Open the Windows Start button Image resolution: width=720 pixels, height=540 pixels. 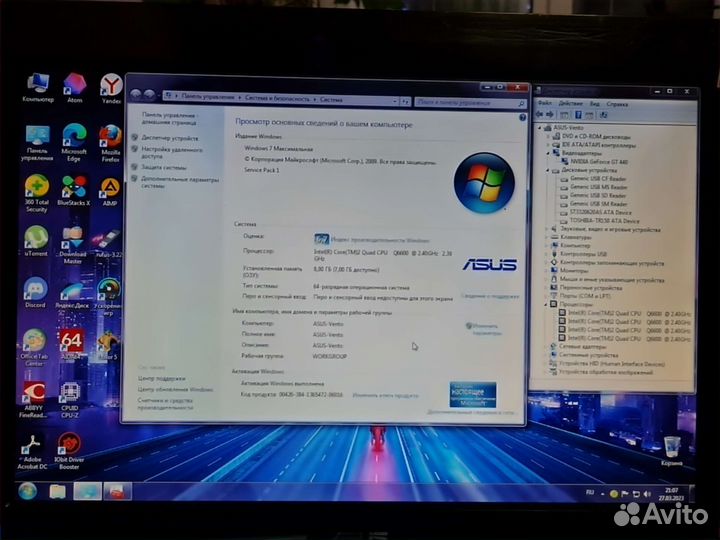[x=28, y=491]
